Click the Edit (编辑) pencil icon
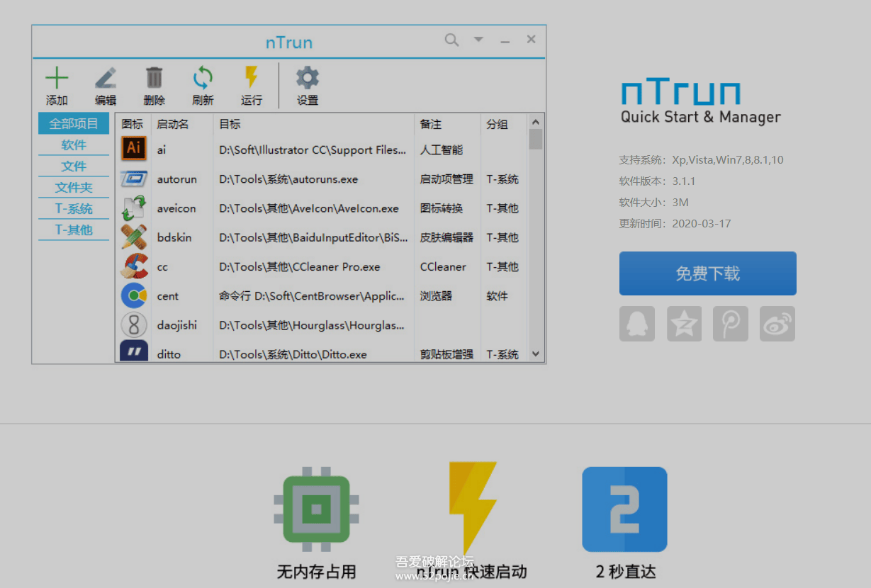This screenshot has height=588, width=871. point(106,78)
